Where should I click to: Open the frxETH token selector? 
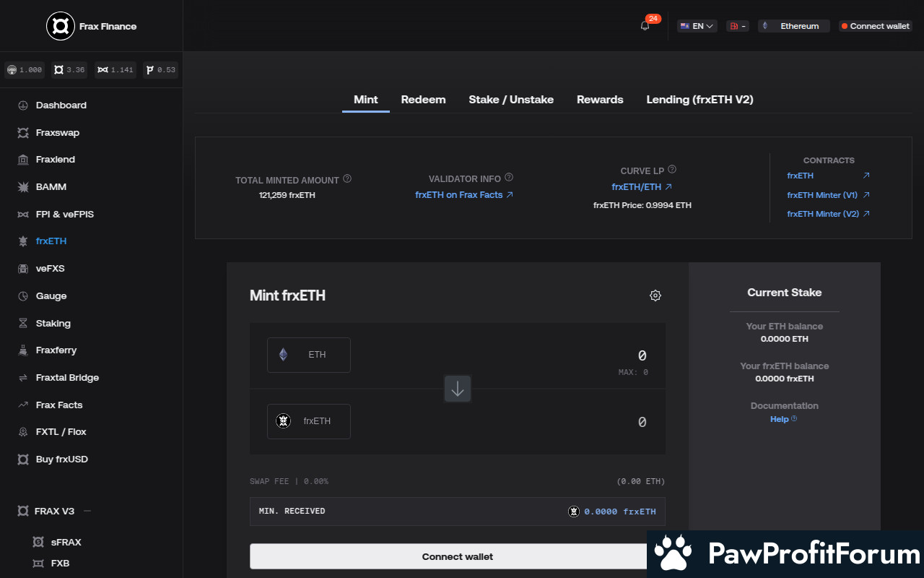coord(309,421)
